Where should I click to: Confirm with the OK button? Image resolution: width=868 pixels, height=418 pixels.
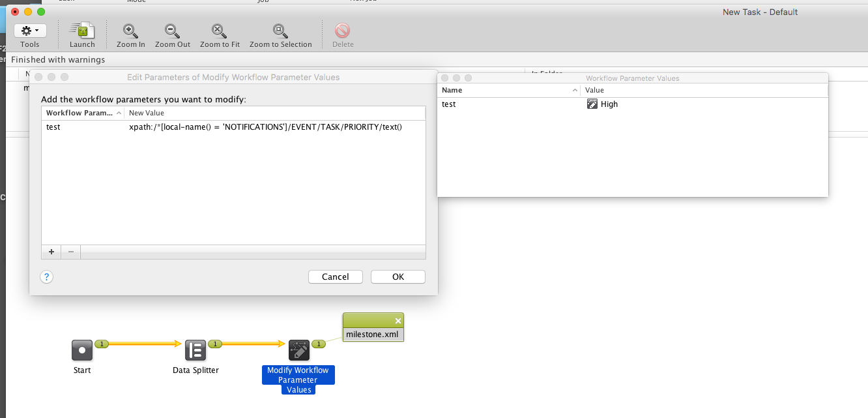coord(398,276)
